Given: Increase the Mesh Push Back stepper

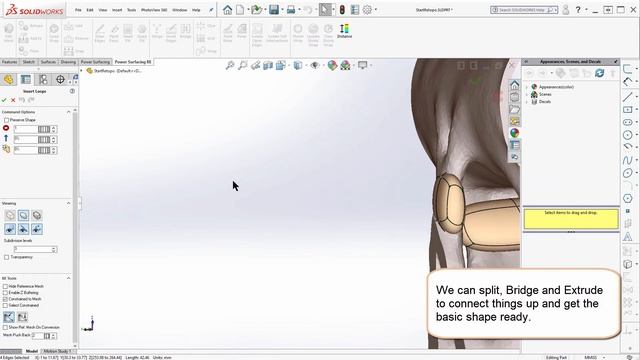Looking at the screenshot, I should 53,334.
